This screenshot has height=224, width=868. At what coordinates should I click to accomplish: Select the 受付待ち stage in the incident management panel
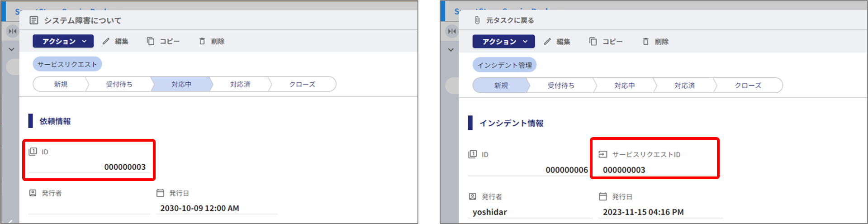point(560,86)
